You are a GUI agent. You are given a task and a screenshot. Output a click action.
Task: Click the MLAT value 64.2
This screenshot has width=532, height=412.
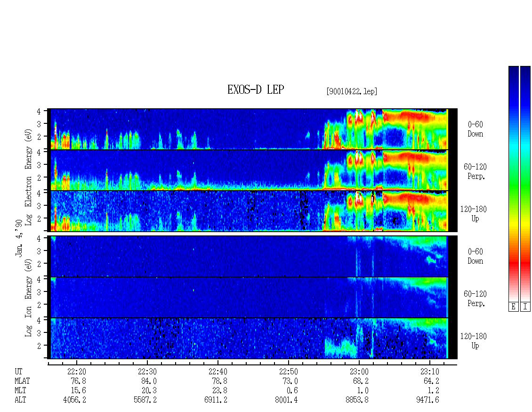click(431, 381)
